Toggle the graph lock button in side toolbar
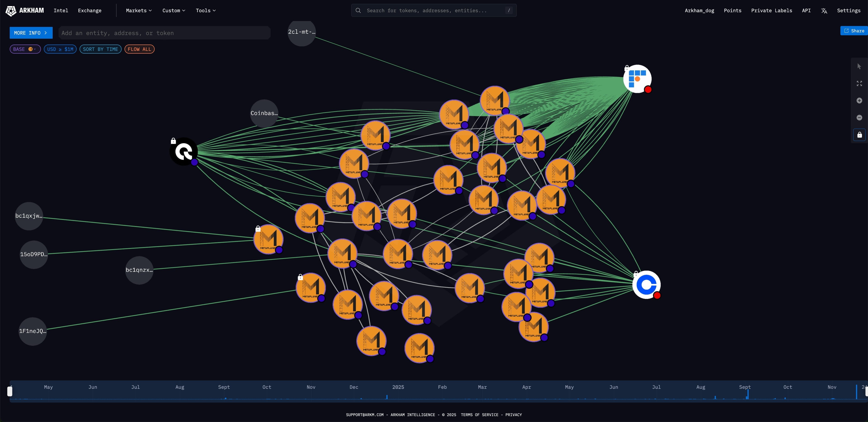The image size is (868, 422). point(860,135)
